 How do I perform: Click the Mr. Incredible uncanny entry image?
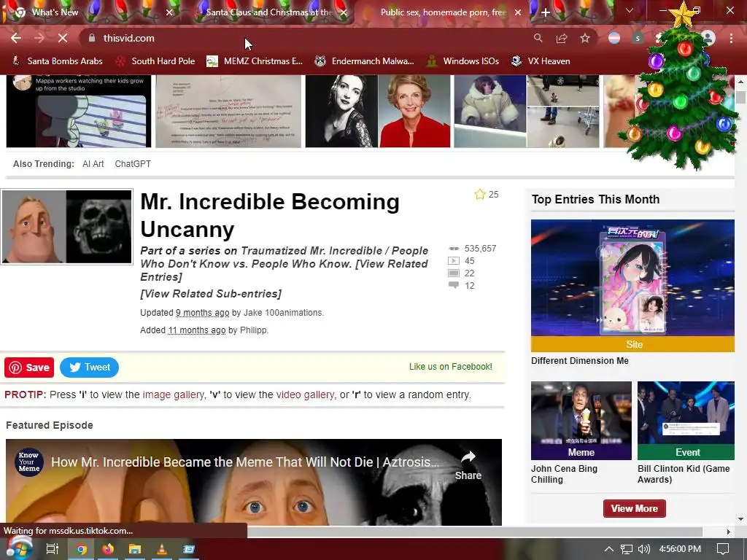pos(66,227)
